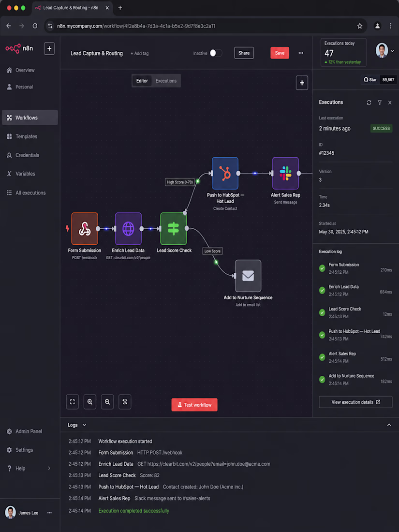This screenshot has width=399, height=532.
Task: Click the n8n logo
Action: tap(19, 48)
